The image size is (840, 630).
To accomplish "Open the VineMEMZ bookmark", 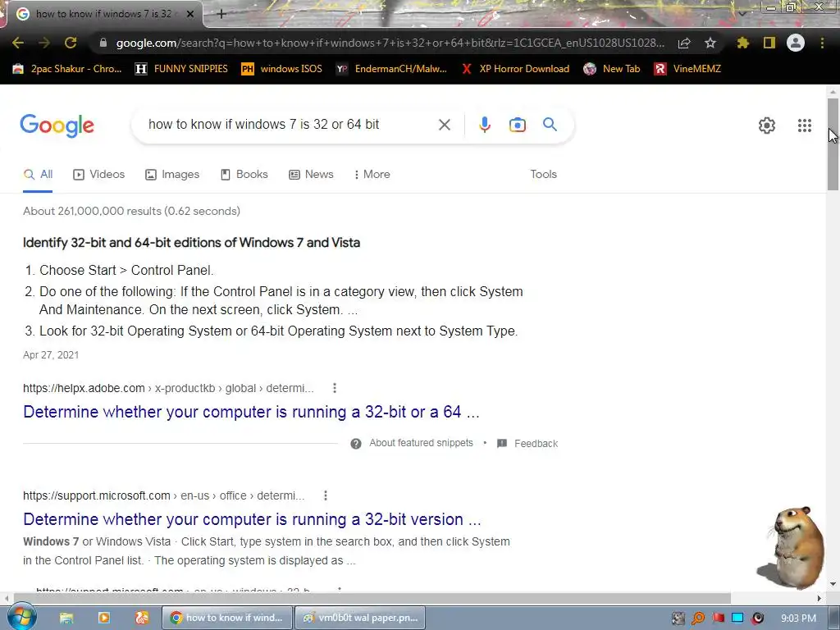I will click(687, 69).
